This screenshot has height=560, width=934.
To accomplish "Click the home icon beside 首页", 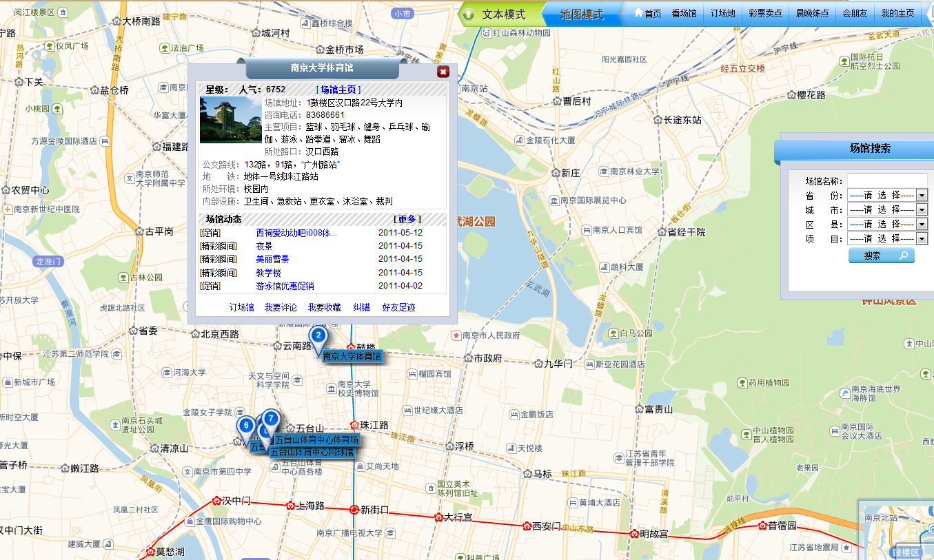I will [x=638, y=13].
